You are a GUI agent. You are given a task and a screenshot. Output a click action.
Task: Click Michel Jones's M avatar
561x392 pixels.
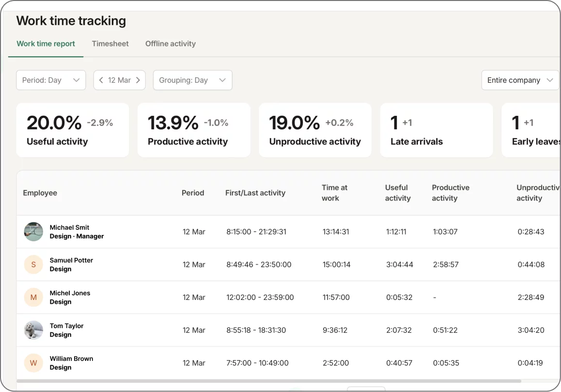click(33, 297)
